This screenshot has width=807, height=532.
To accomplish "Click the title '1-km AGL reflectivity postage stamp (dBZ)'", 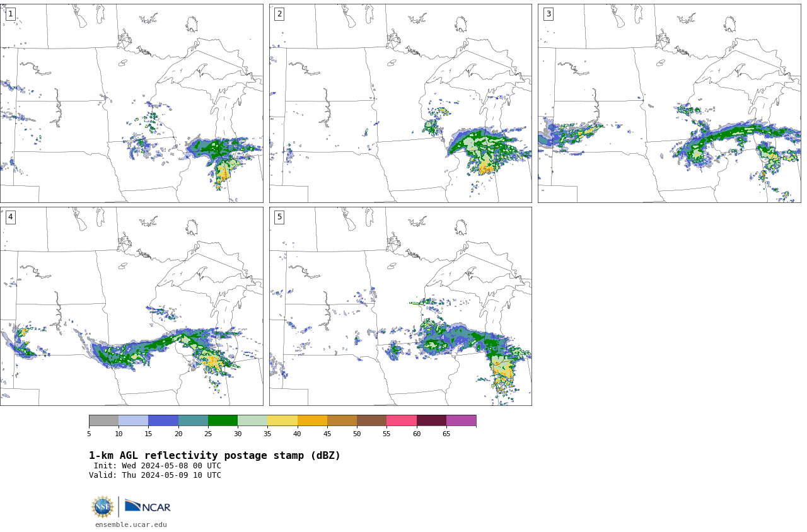I will 214,456.
